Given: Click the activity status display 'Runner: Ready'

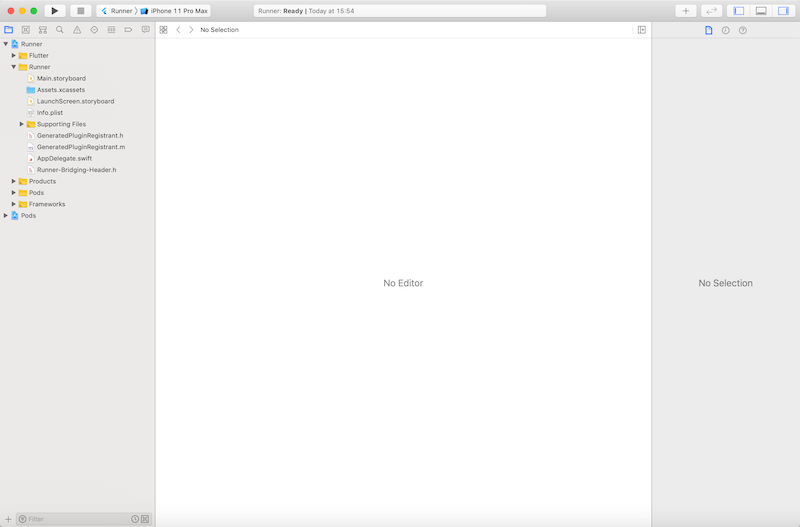Looking at the screenshot, I should pyautogui.click(x=400, y=11).
